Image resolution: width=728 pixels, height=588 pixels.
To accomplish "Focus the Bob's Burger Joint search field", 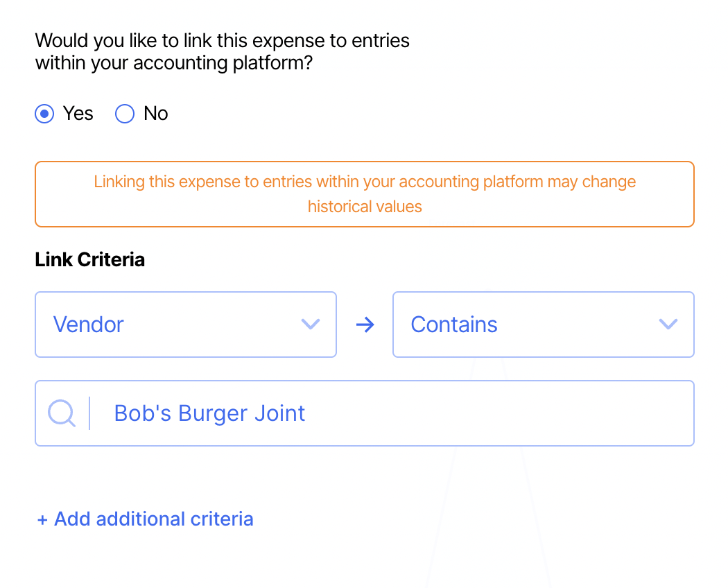I will click(388, 413).
